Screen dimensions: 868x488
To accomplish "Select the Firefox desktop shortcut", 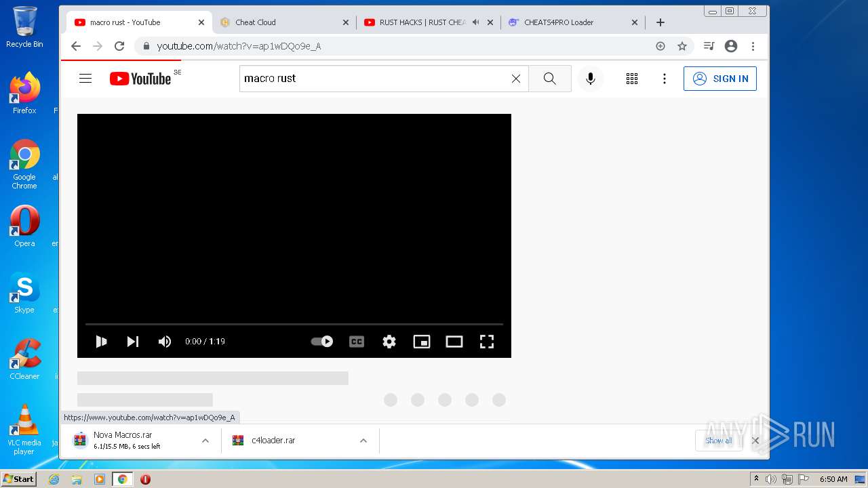I will tap(24, 93).
